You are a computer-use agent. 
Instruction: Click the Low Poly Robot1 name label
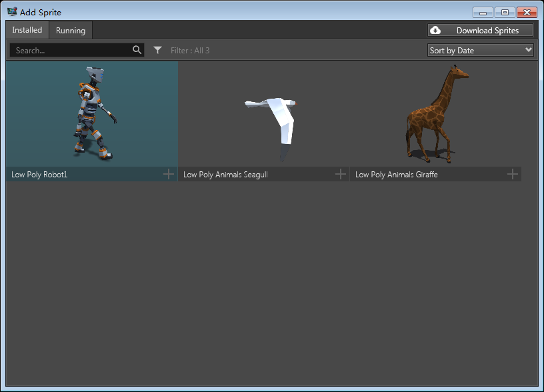[x=40, y=175]
